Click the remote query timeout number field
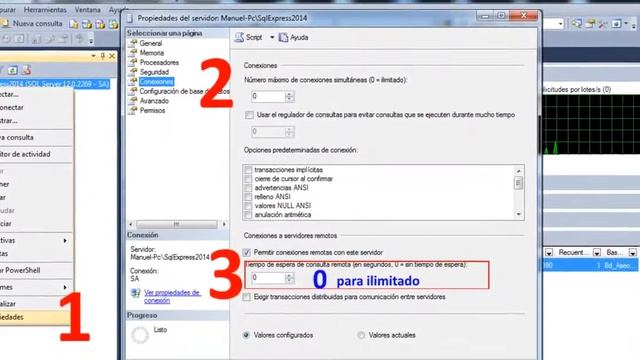The height and width of the screenshot is (360, 640). click(x=268, y=278)
